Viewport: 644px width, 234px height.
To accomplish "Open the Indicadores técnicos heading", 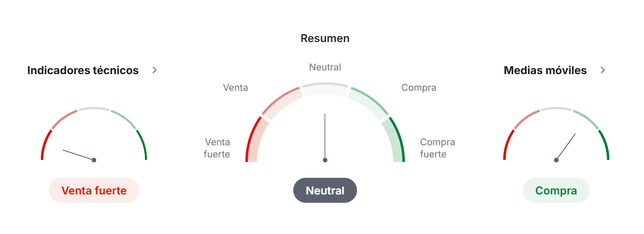I will (x=83, y=70).
